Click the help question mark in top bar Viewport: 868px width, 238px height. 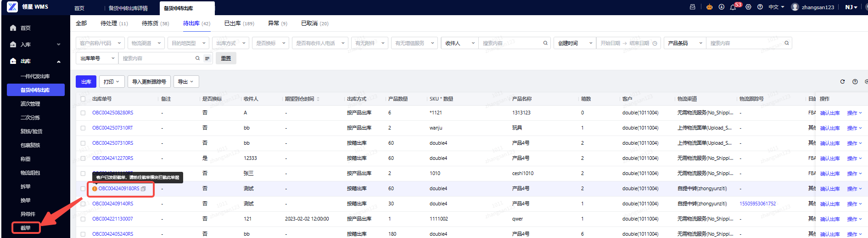[760, 7]
